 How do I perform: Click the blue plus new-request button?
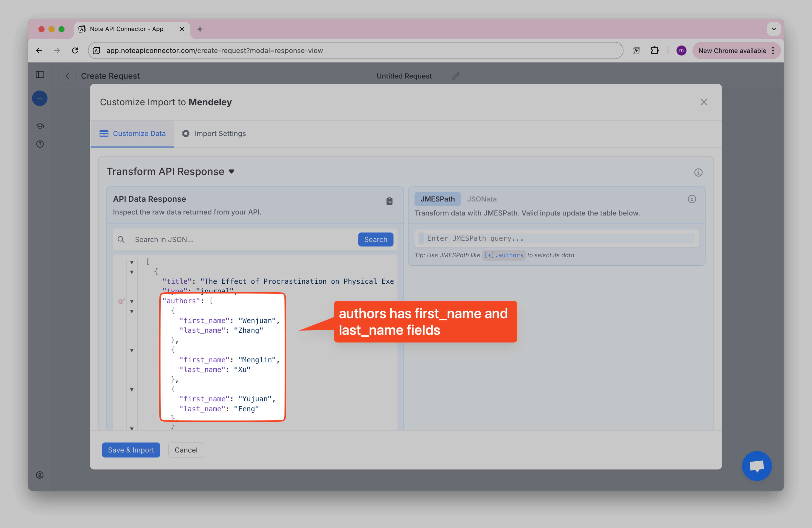(40, 98)
